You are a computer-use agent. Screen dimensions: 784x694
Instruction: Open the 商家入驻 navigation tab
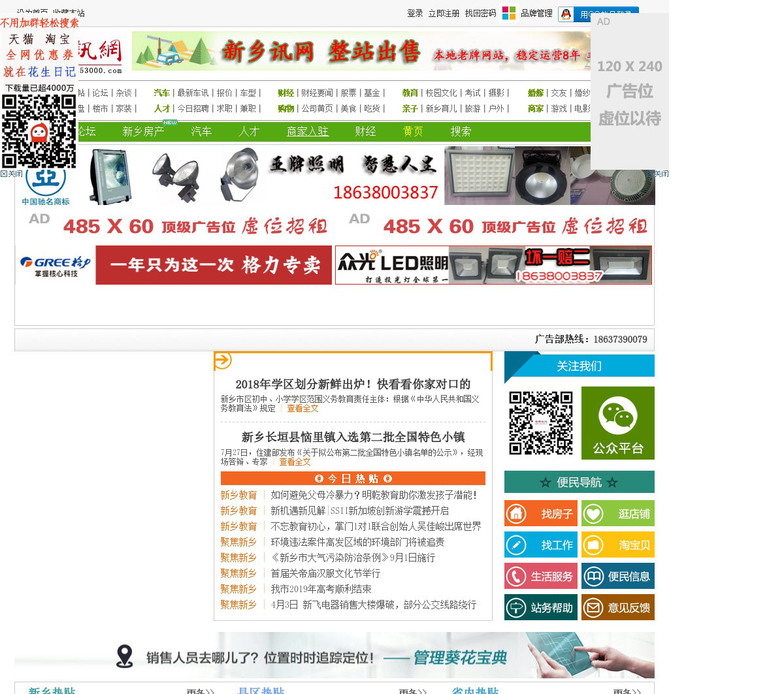308,131
